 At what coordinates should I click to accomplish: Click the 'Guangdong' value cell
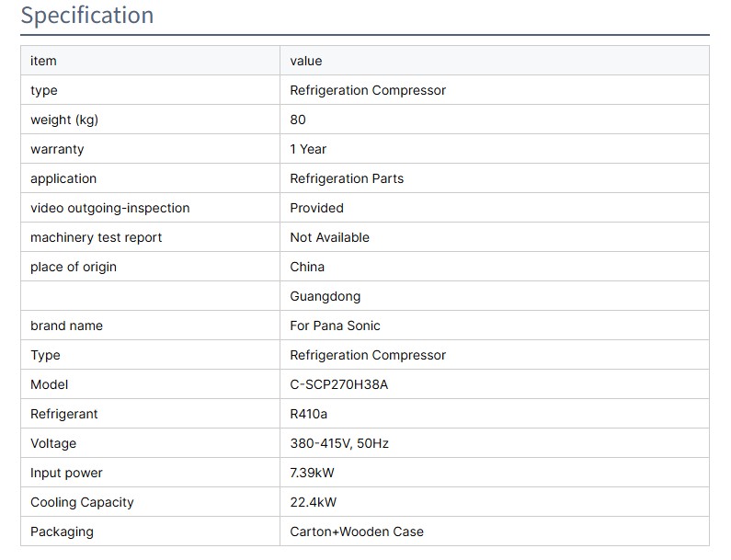coord(325,296)
